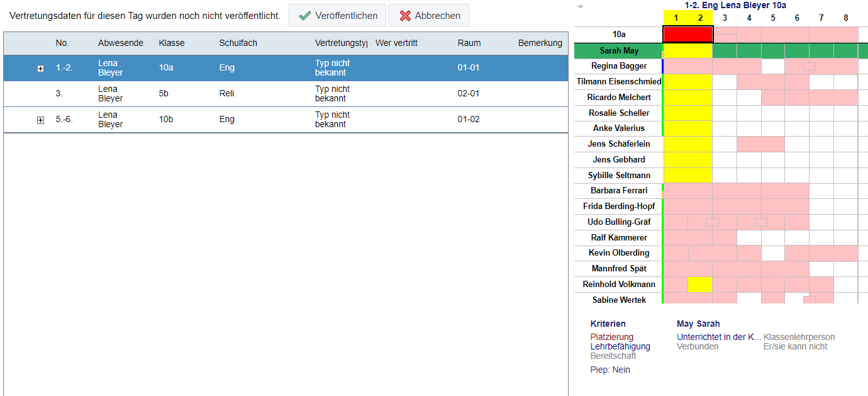Click room 02-01 in the Reli row
The image size is (868, 396).
coord(469,93)
